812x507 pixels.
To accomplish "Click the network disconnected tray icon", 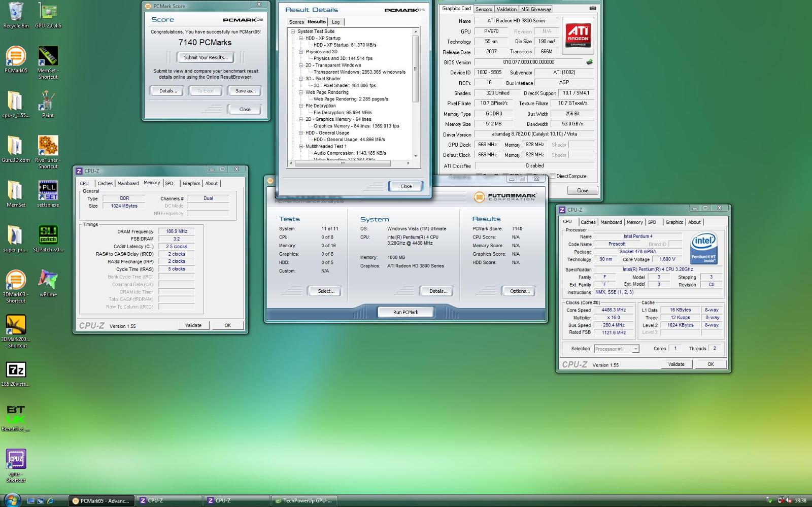I will click(781, 501).
